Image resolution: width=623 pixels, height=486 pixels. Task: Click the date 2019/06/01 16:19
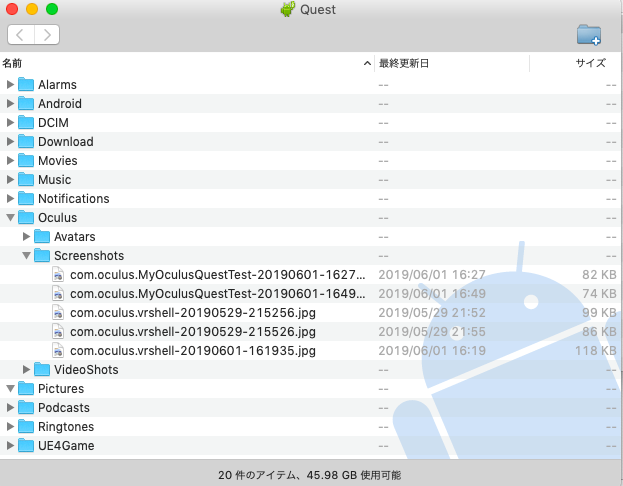click(x=432, y=351)
